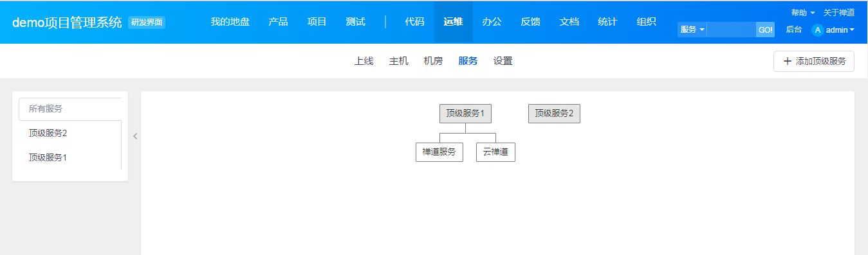
Task: Open 我的地盘 in the top navigation
Action: coord(230,21)
